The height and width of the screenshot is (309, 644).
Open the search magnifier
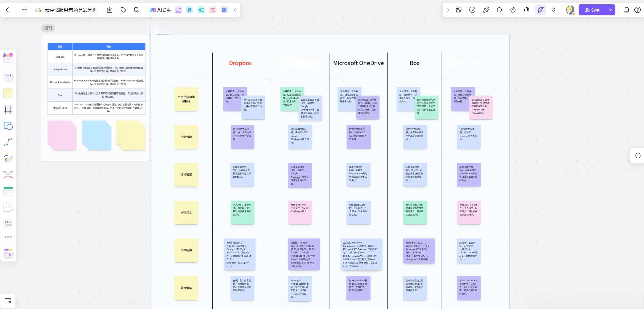(x=136, y=10)
